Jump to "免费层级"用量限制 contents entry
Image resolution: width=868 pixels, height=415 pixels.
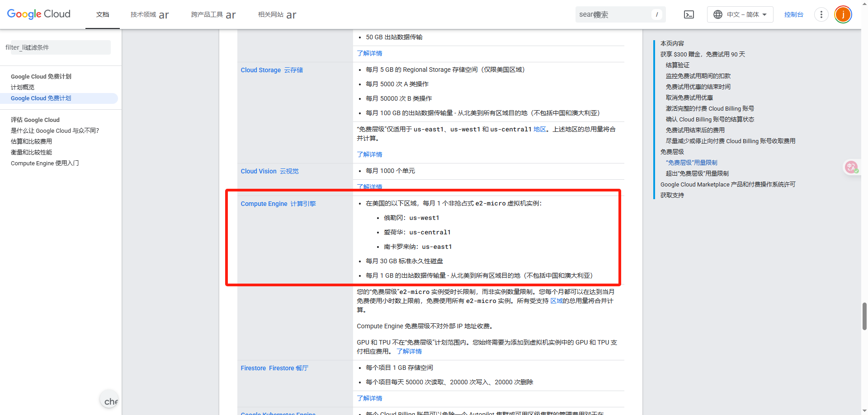pyautogui.click(x=692, y=163)
